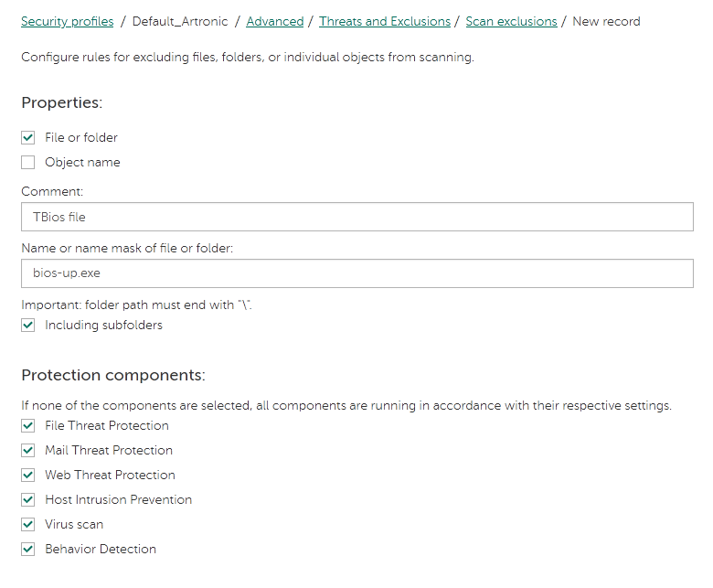The image size is (713, 588).
Task: Open Threats and Exclusions breadcrumb link
Action: click(385, 21)
